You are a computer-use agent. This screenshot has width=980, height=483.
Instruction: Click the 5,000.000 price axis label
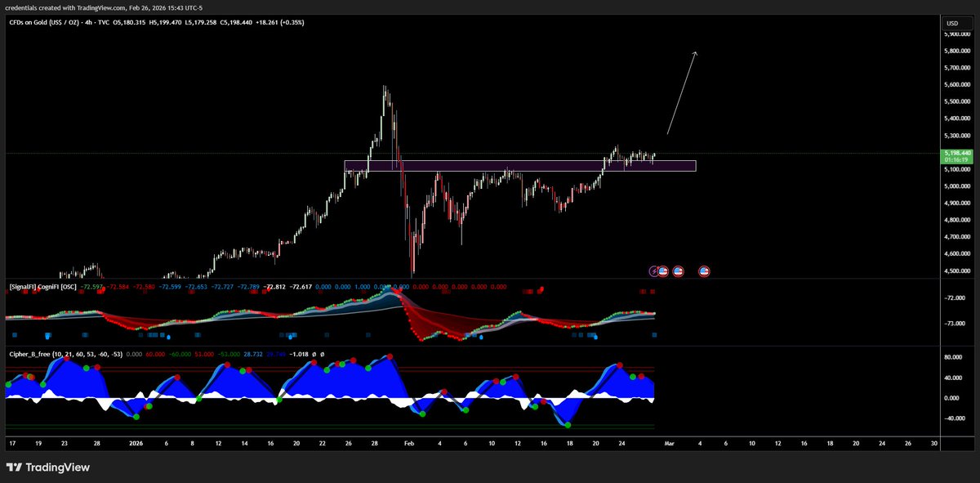click(x=958, y=186)
